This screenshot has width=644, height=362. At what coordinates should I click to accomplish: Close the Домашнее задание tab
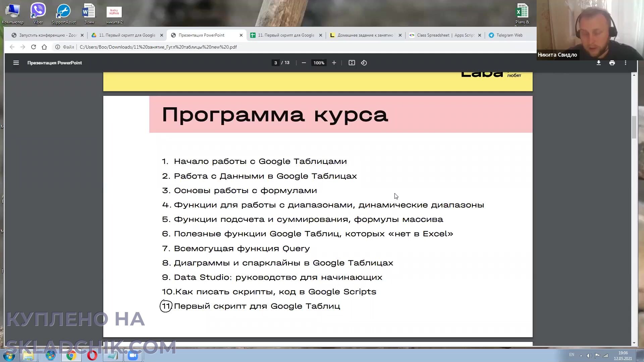click(400, 35)
